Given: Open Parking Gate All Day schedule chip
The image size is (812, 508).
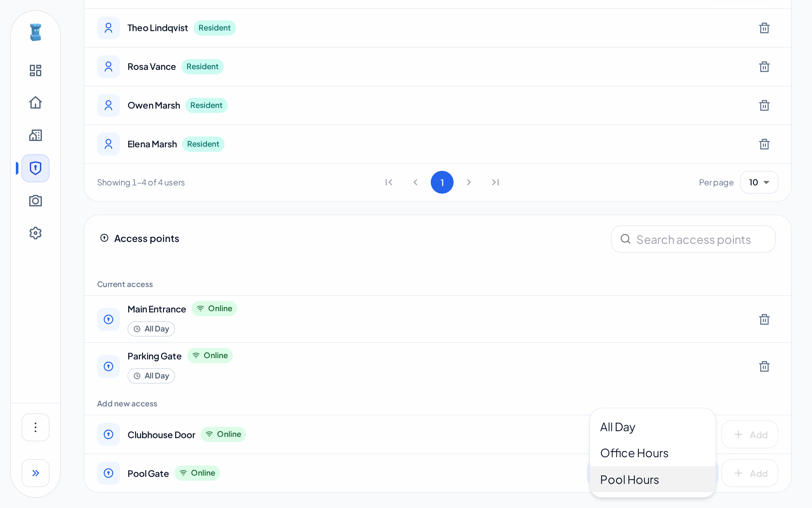Looking at the screenshot, I should (151, 376).
